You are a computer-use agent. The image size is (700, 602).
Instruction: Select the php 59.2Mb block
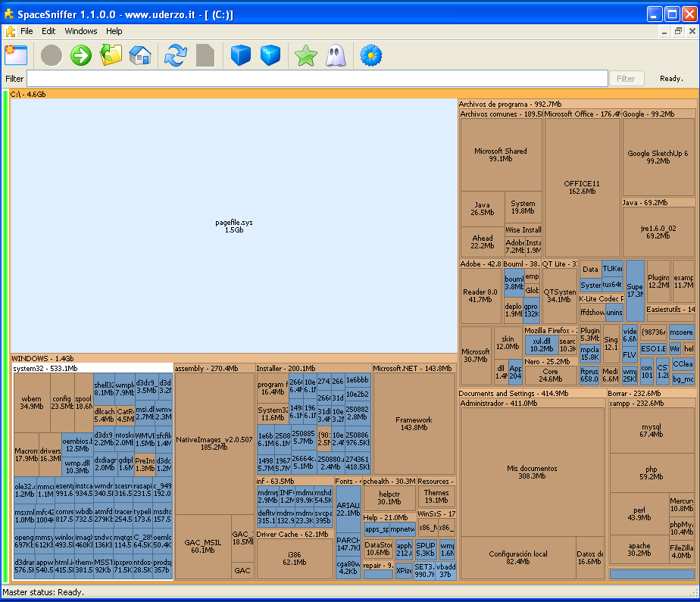coord(652,473)
